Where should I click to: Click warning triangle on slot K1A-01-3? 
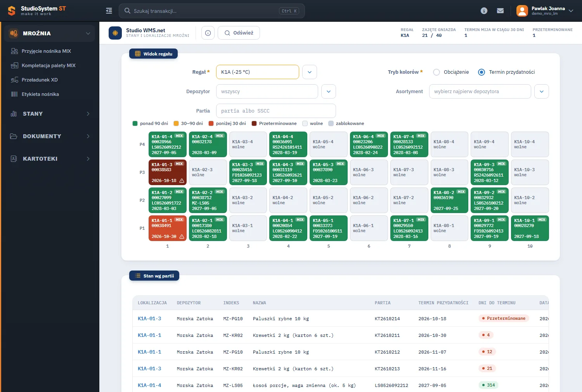pos(182,180)
